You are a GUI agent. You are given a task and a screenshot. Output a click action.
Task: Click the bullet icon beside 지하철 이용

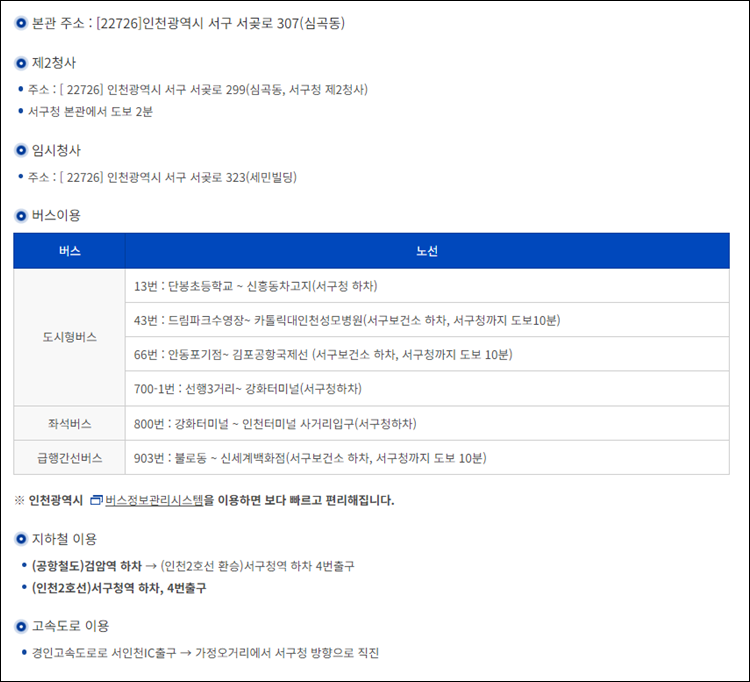(21, 539)
